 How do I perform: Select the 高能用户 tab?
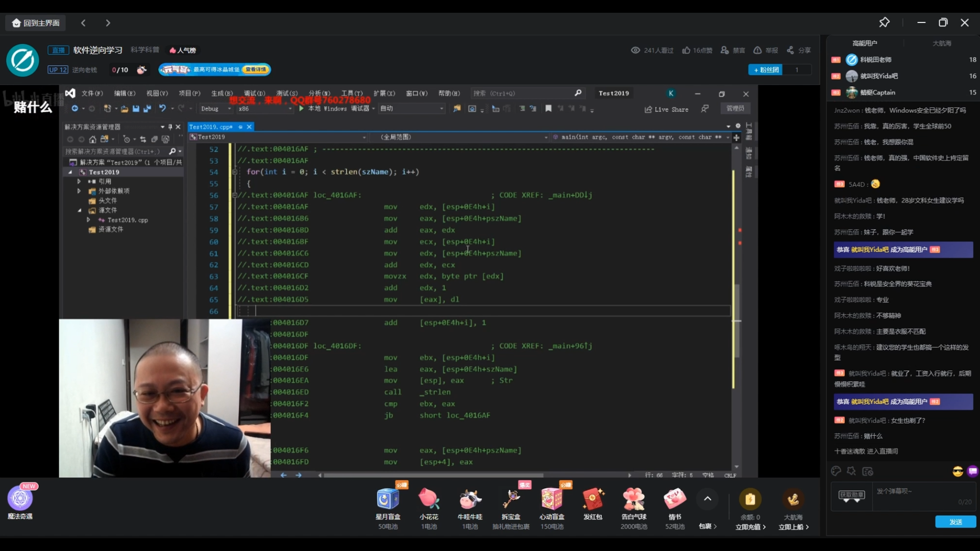coord(865,43)
